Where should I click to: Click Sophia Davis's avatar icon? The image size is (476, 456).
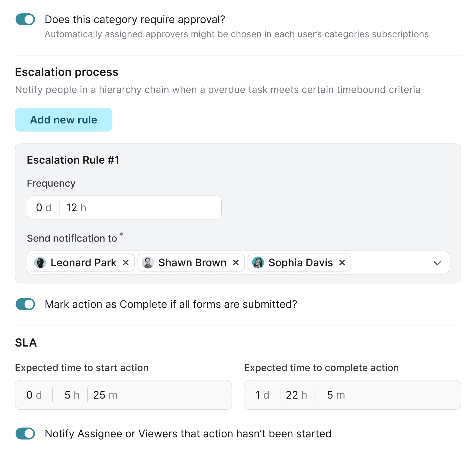[258, 263]
